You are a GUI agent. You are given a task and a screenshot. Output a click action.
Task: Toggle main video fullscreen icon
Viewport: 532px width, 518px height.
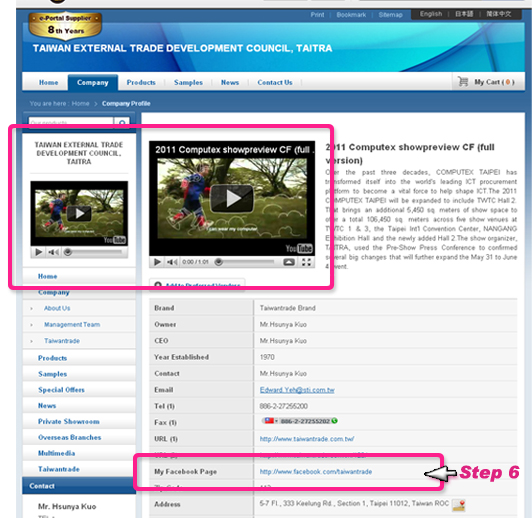pos(306,262)
